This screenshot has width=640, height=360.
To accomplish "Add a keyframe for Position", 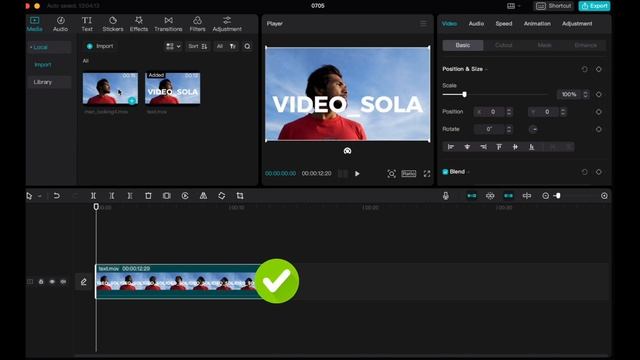I will pyautogui.click(x=599, y=112).
